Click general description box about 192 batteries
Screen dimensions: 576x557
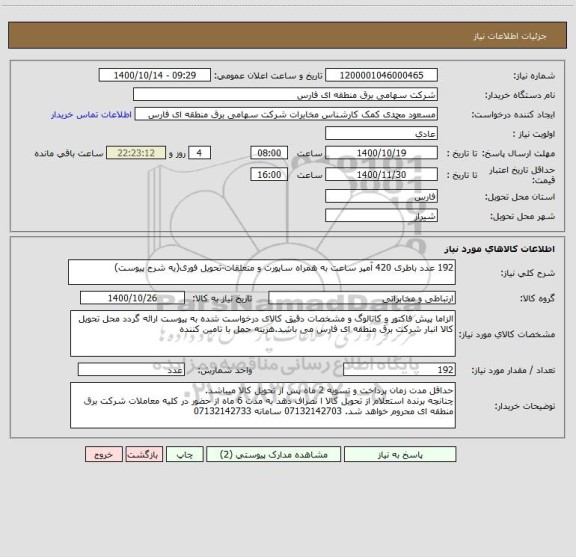click(262, 272)
